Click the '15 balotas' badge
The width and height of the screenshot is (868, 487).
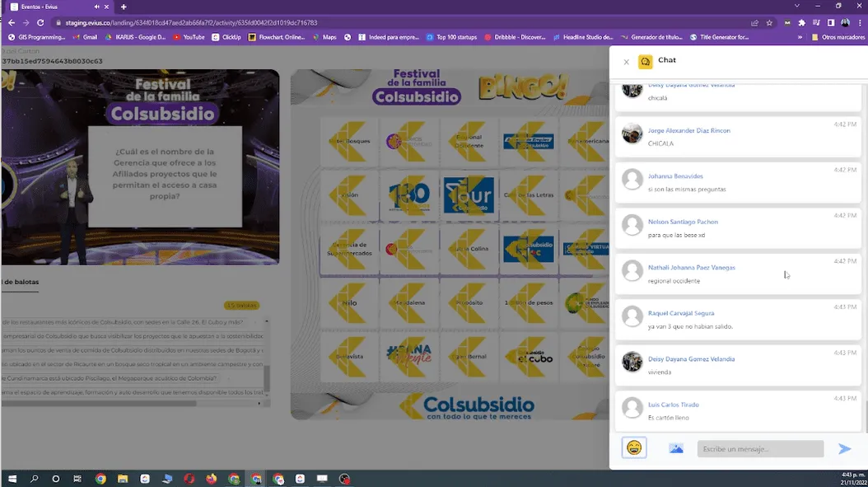coord(241,305)
